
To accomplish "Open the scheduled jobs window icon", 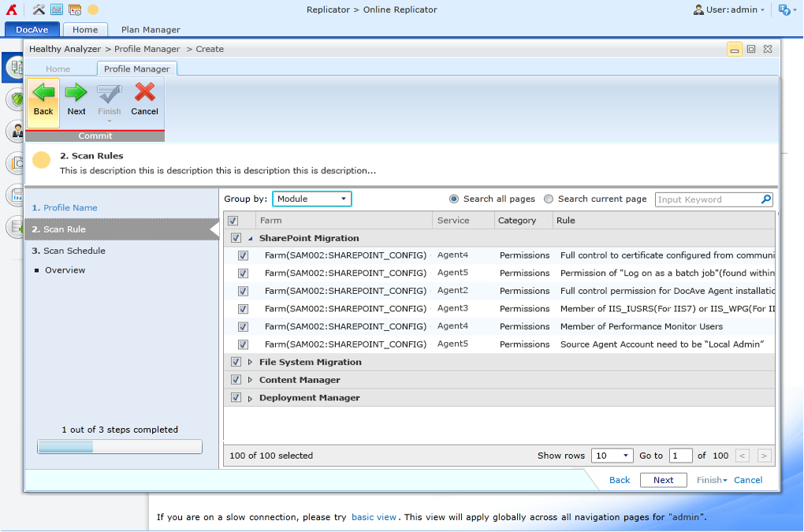I will click(x=75, y=9).
